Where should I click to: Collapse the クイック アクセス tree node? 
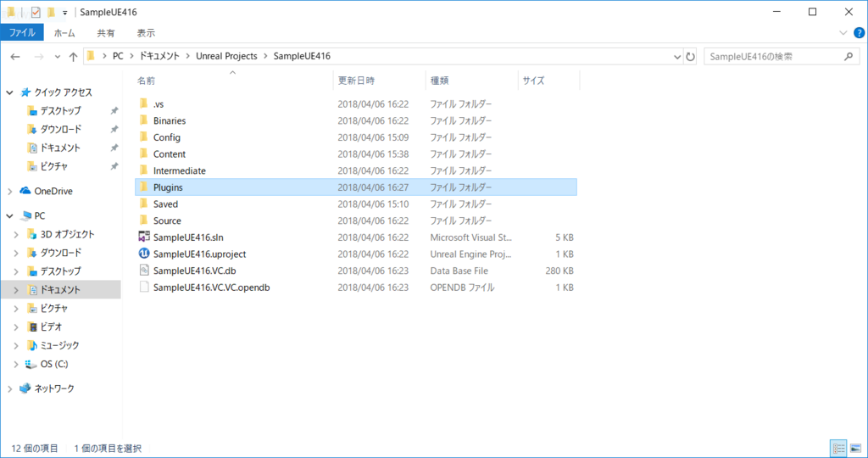click(x=10, y=92)
